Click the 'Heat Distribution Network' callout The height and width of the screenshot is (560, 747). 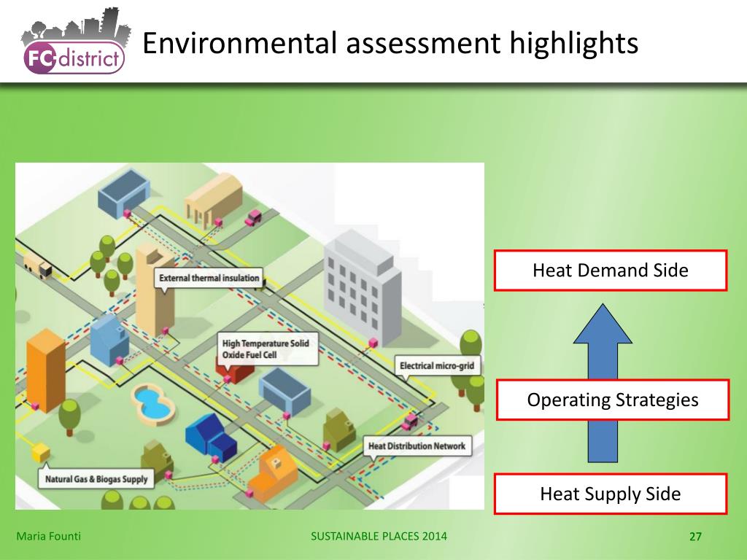pyautogui.click(x=417, y=446)
